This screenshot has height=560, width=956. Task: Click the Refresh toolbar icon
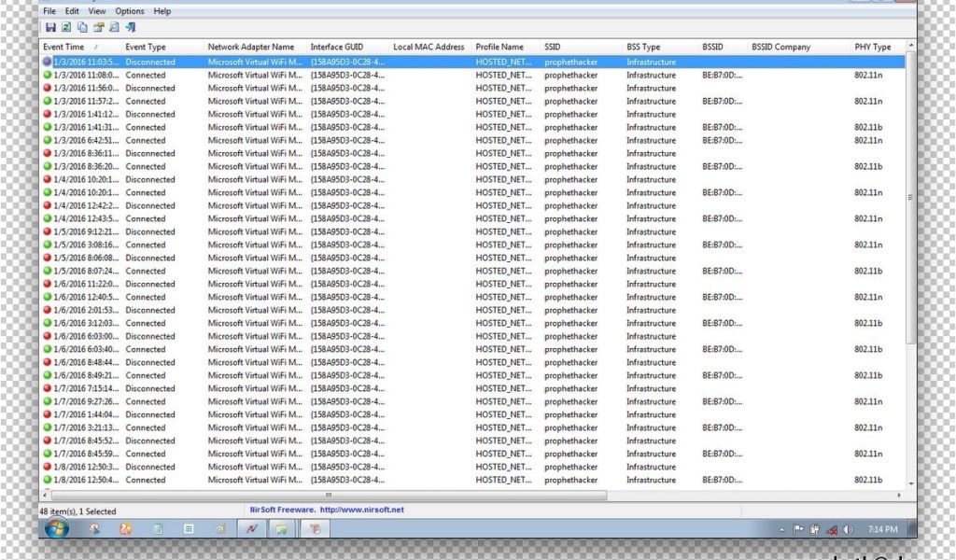(66, 27)
